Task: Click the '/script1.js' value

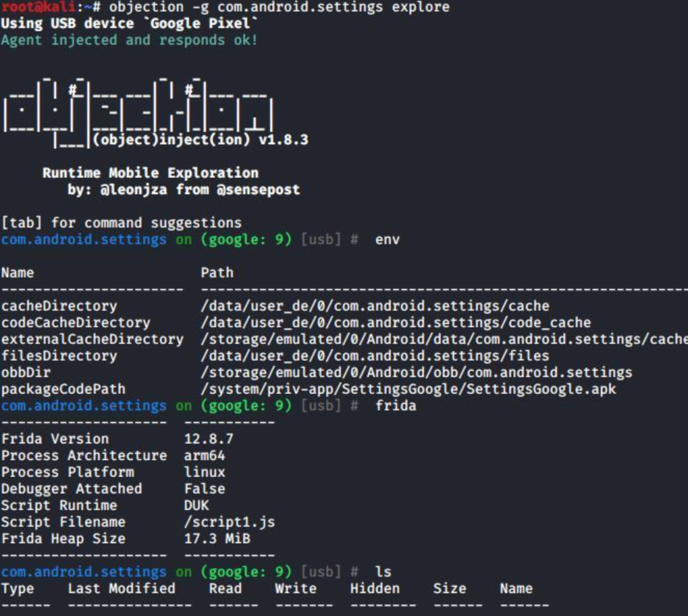Action: (x=230, y=522)
